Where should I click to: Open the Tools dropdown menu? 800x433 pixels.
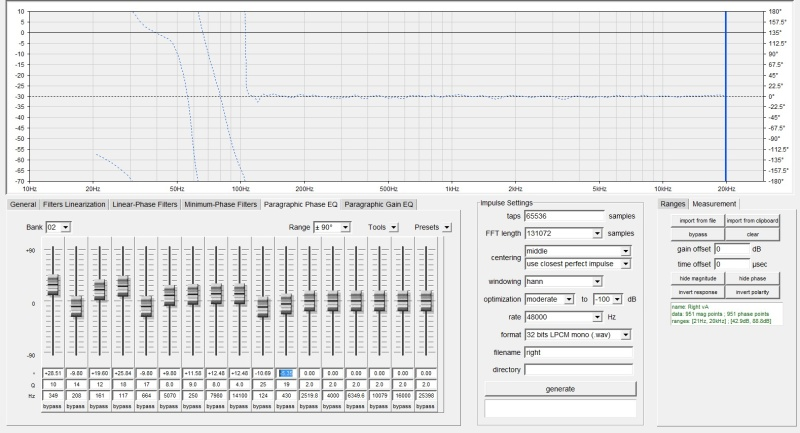click(x=394, y=227)
